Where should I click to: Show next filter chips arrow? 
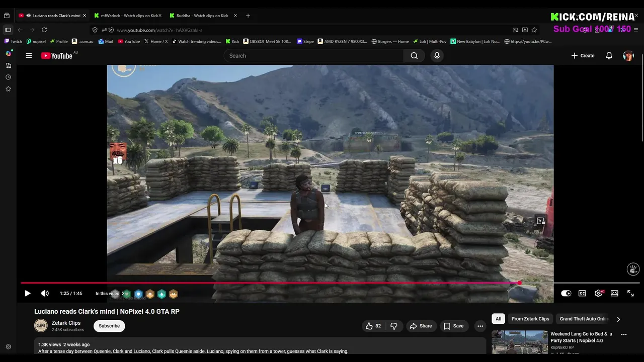click(618, 319)
